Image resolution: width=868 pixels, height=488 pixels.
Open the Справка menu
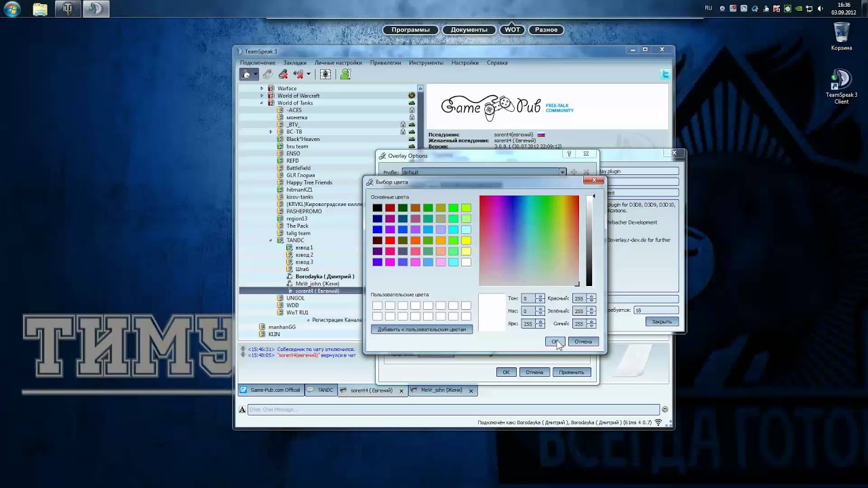(x=497, y=62)
